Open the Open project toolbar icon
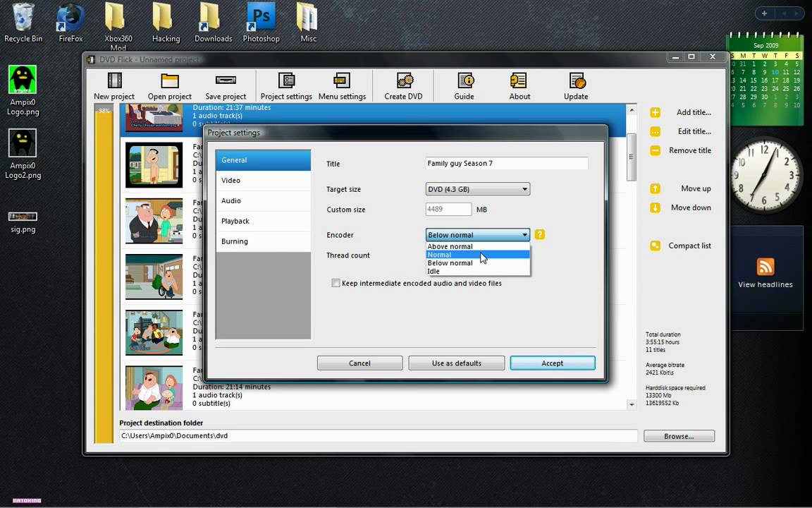The height and width of the screenshot is (508, 812). 169,81
